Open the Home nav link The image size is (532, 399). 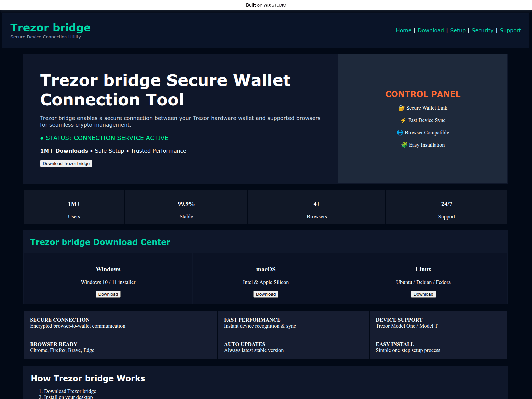(x=404, y=30)
